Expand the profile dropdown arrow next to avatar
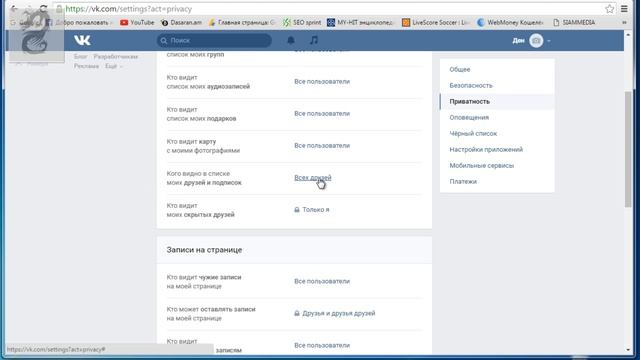640x360 pixels. coord(549,41)
